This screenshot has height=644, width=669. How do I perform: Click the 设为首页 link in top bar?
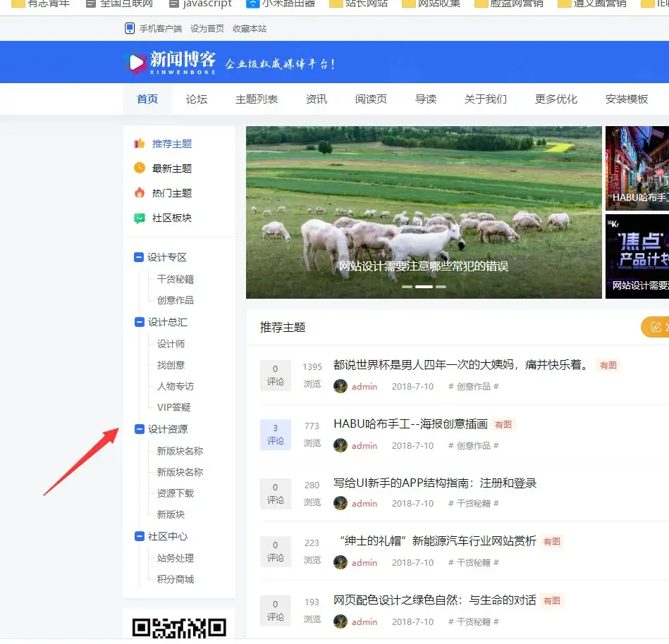[x=207, y=29]
